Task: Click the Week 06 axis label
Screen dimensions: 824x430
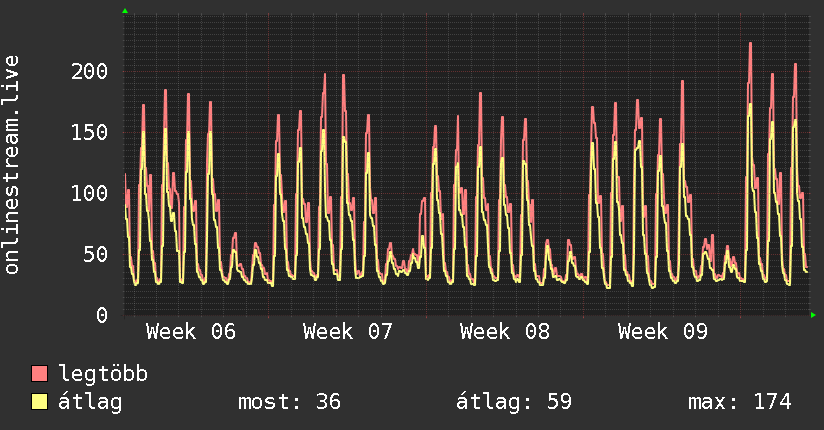Action: coord(191,332)
